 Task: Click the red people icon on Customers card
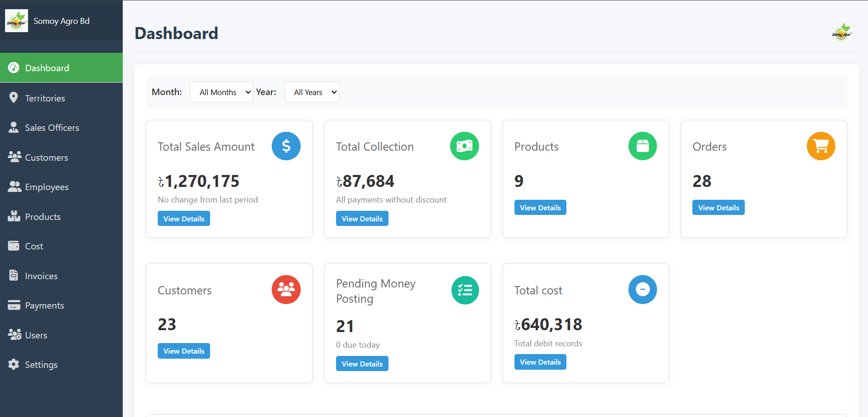(286, 289)
